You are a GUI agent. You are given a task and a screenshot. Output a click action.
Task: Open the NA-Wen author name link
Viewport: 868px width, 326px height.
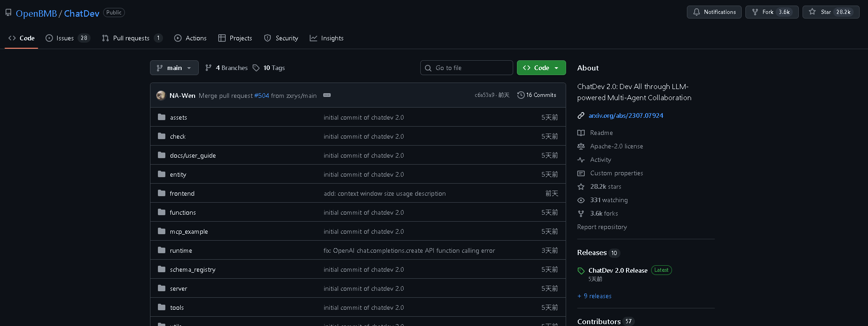(x=182, y=96)
